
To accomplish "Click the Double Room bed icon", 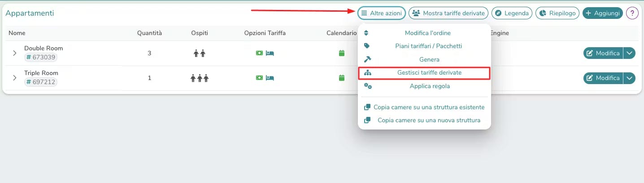I will 270,53.
